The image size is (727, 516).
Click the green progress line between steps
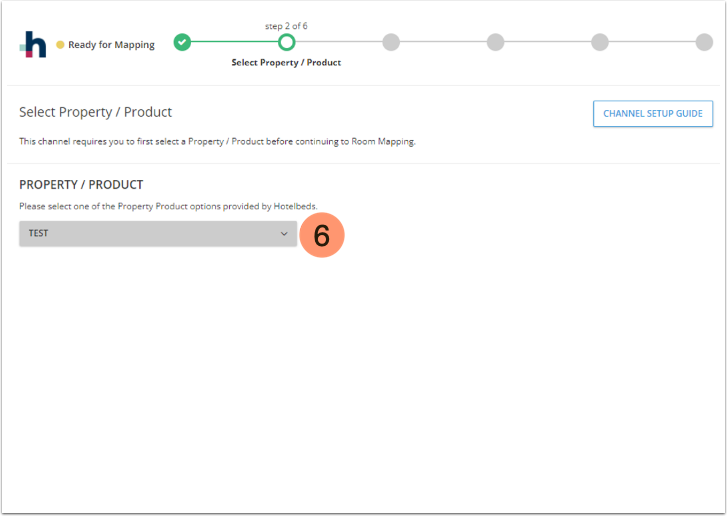(x=234, y=42)
